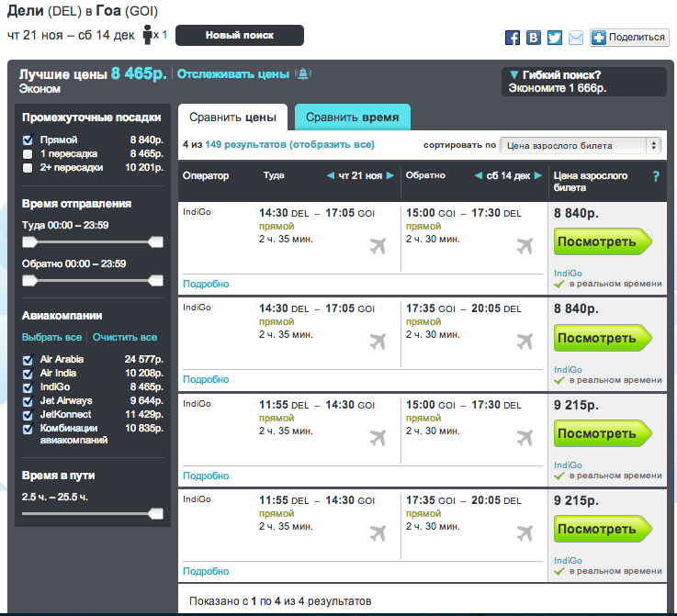Viewport: 677px width, 616px height.
Task: Click the Новый поиск button
Action: 239,36
